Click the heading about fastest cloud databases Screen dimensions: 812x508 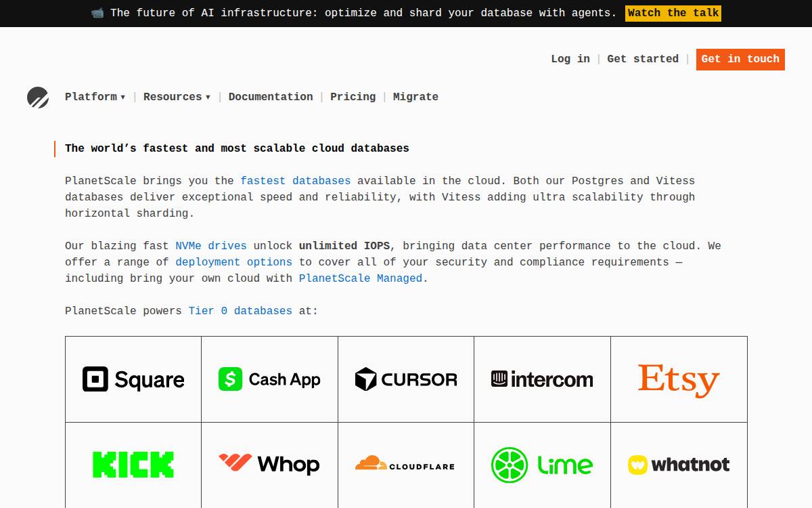tap(237, 148)
